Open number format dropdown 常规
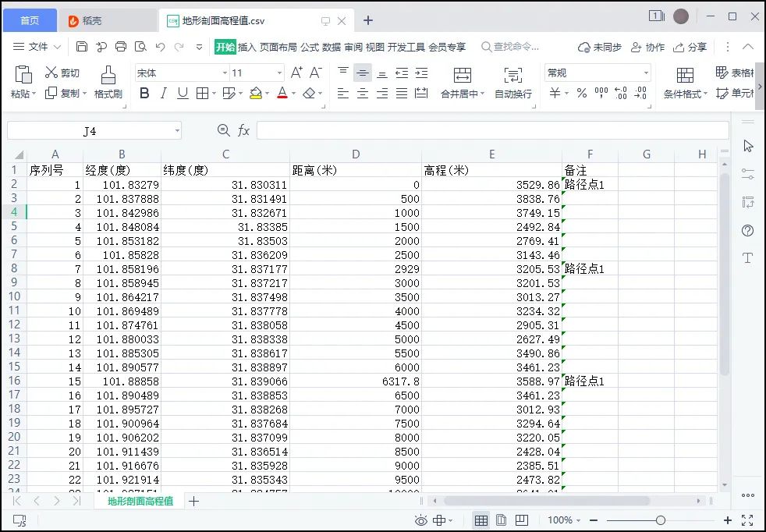This screenshot has height=532, width=766. tap(647, 73)
